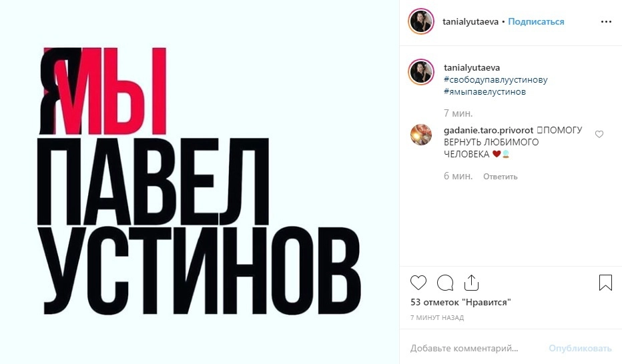Open hashtag #свободупавлуустинову
This screenshot has width=622, height=364.
495,79
